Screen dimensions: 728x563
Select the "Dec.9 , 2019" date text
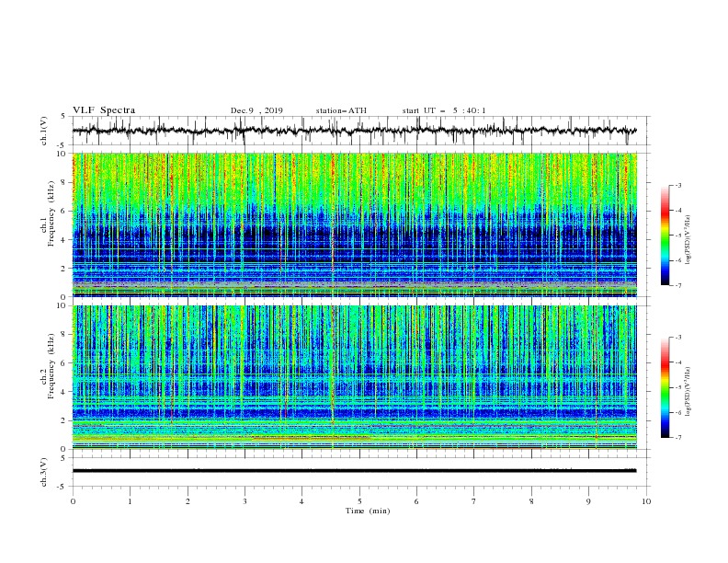tap(256, 110)
